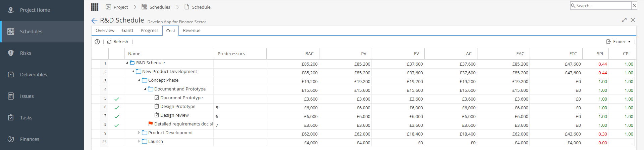Switch to the Progress tab

(x=150, y=30)
